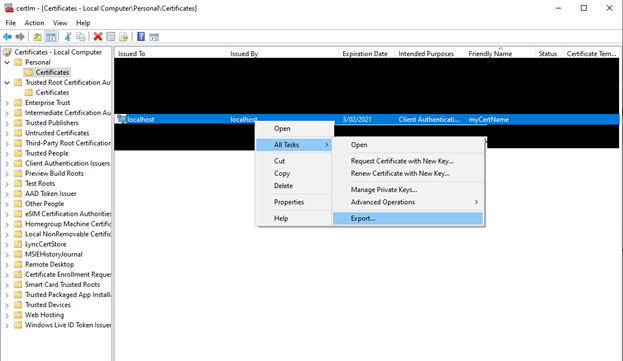Viewport: 623px width, 361px height.
Task: Expand the Trusted People node
Action: pyautogui.click(x=7, y=153)
